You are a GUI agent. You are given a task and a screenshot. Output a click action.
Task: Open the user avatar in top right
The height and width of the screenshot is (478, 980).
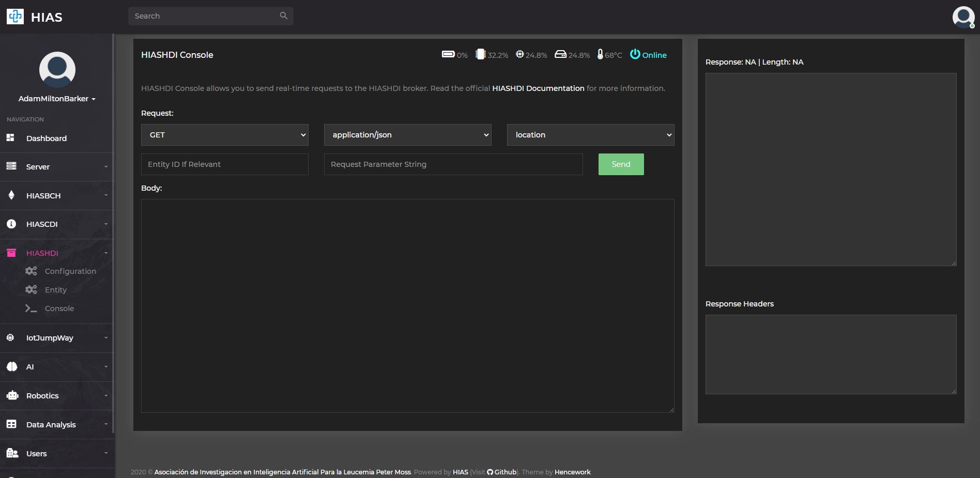[x=963, y=17]
